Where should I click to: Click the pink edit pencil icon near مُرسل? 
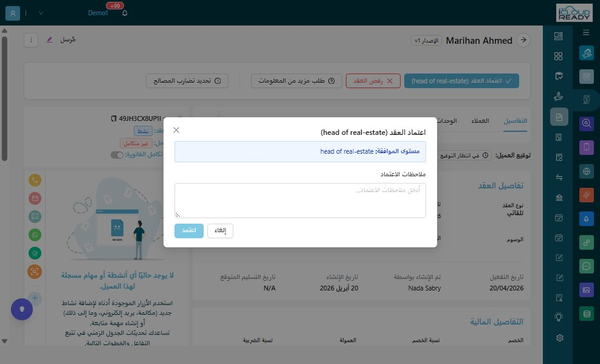[x=49, y=39]
